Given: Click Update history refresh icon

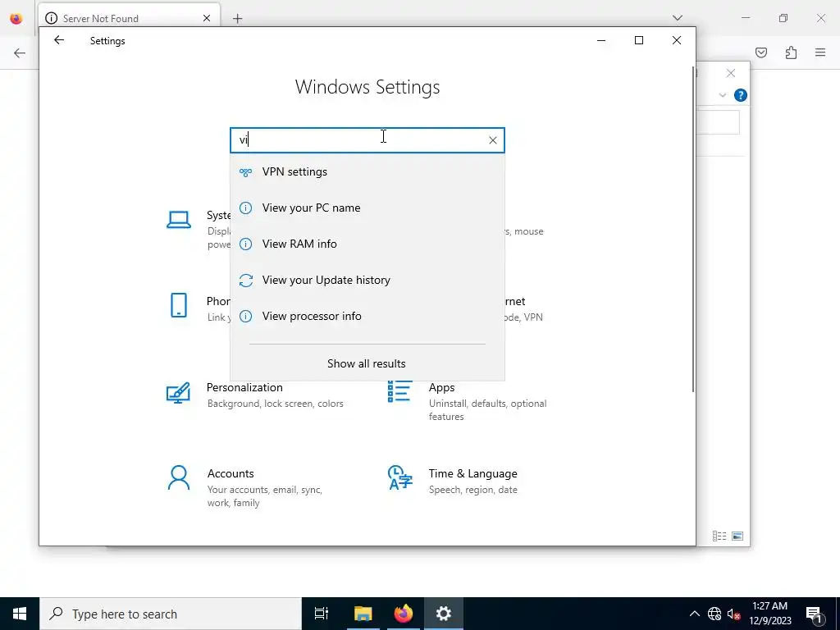Looking at the screenshot, I should point(245,281).
